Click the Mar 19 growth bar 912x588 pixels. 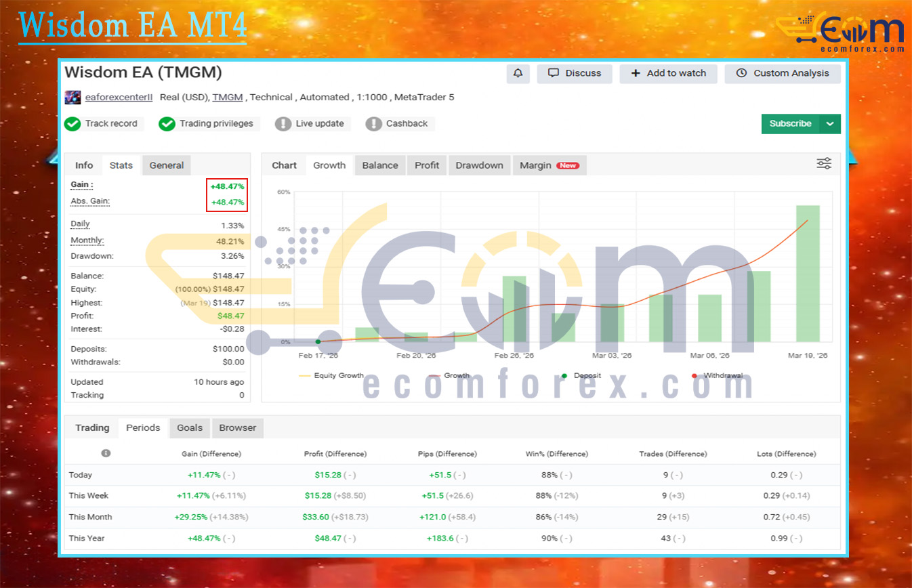click(x=807, y=274)
